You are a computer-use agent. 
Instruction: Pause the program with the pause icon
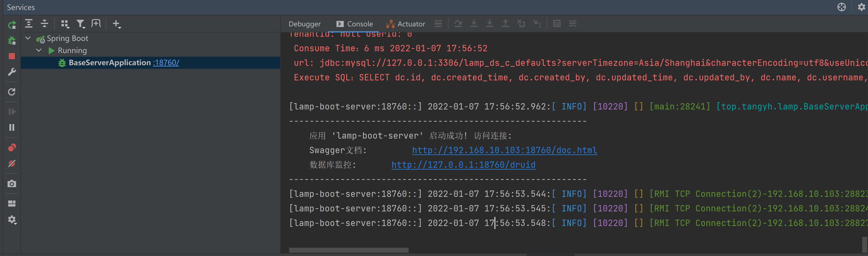coord(12,127)
